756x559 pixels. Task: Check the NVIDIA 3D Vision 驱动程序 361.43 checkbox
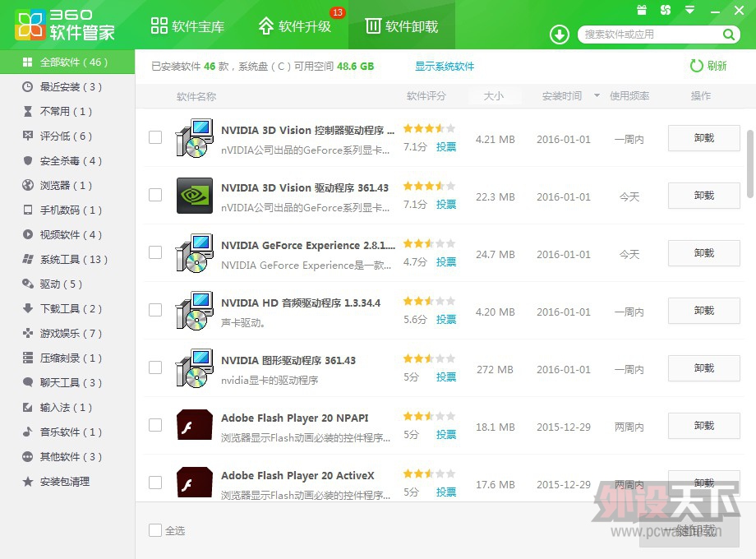click(155, 195)
